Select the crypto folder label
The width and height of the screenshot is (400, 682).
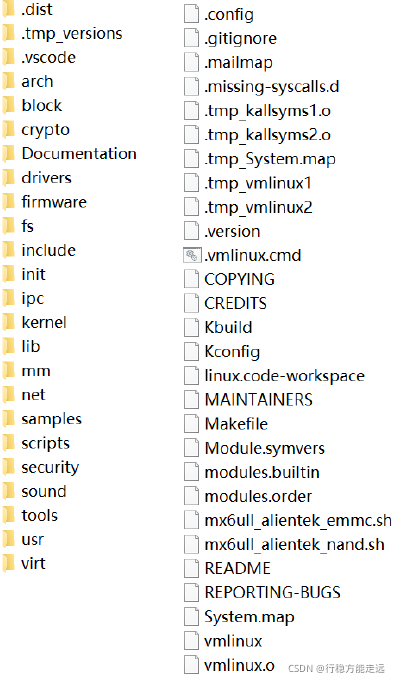click(x=46, y=130)
